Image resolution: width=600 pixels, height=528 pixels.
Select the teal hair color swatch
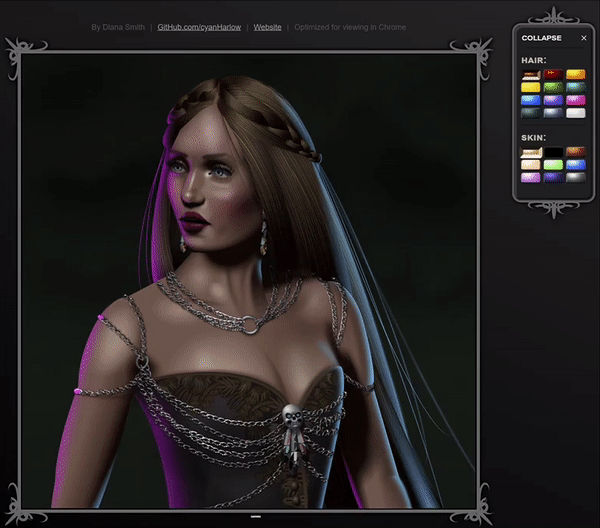(x=576, y=87)
